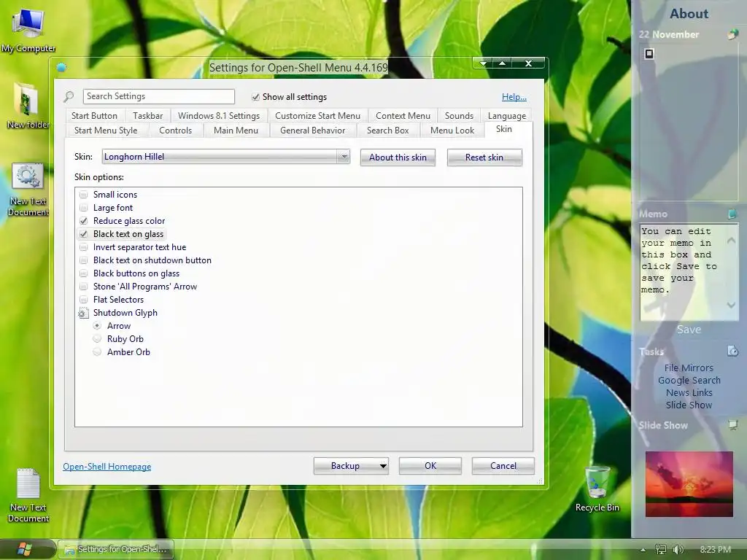The image size is (747, 560).
Task: Click Save under the memo box
Action: [x=689, y=330]
